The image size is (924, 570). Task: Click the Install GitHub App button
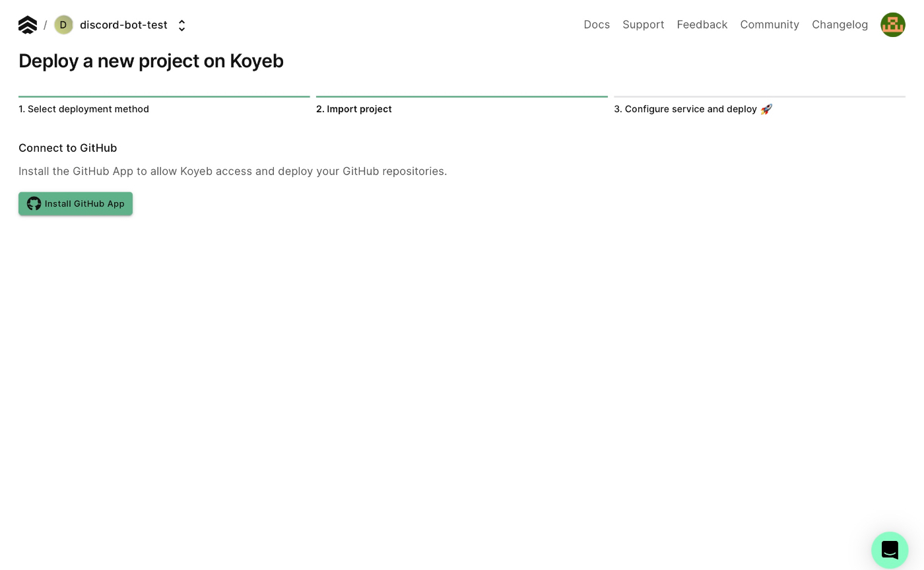coord(75,203)
